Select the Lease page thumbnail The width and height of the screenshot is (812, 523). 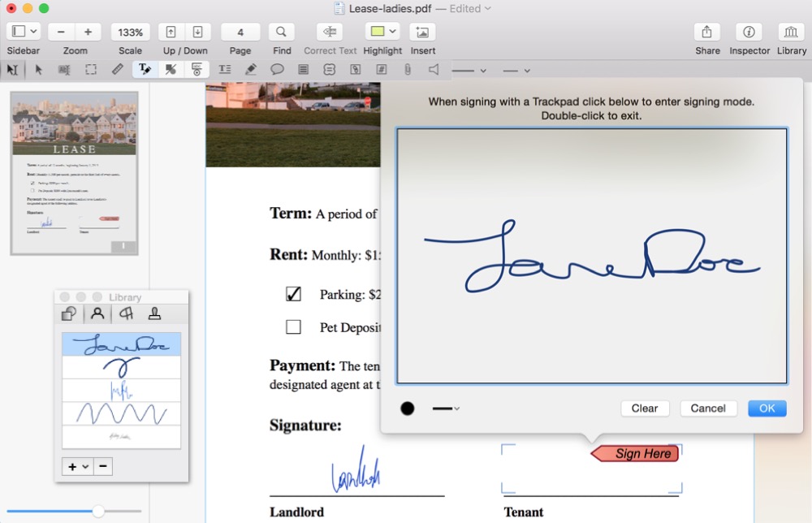coord(74,174)
